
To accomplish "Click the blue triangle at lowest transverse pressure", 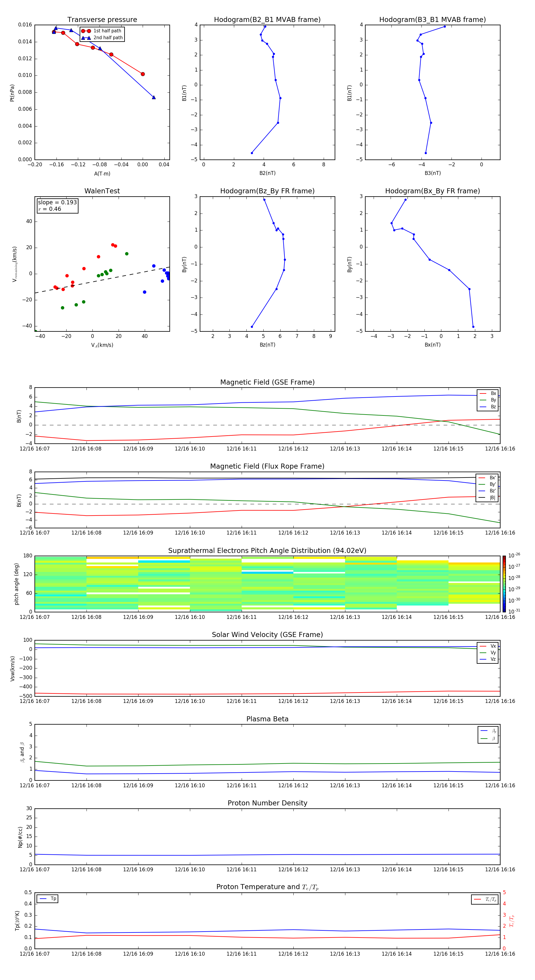I will [x=154, y=97].
